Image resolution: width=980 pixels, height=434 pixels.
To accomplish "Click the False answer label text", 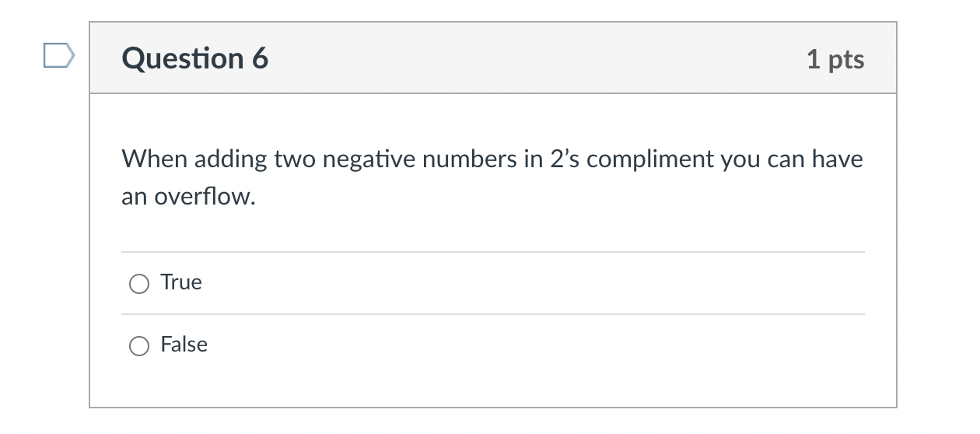I will [184, 345].
